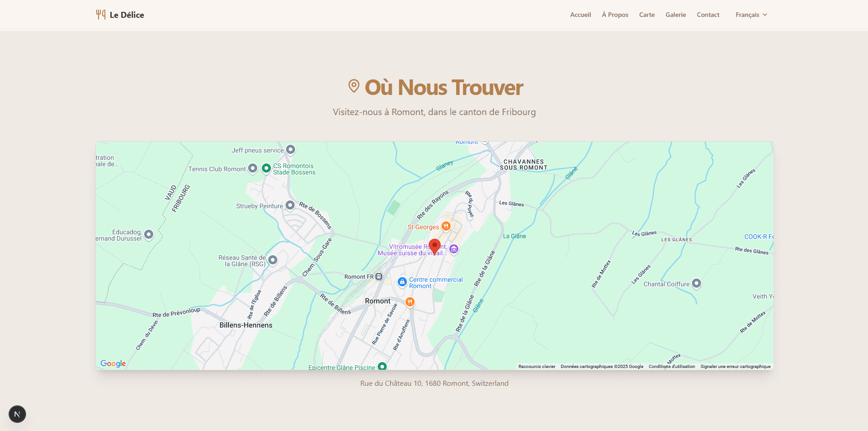
Task: Click the Centre commercial Romont shopping icon
Action: pos(402,282)
